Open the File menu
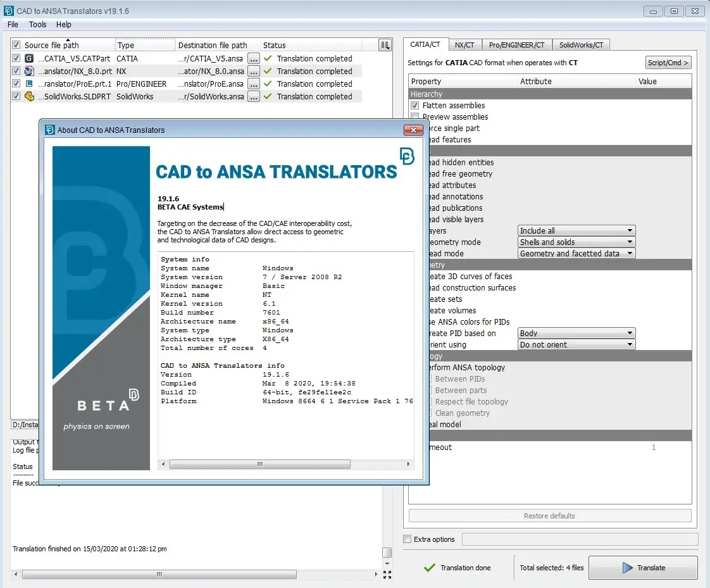The image size is (710, 588). point(13,25)
